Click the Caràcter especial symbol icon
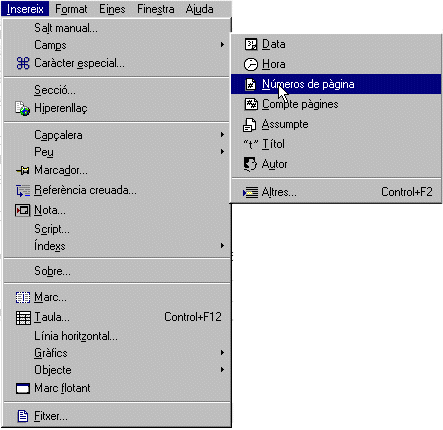The width and height of the screenshot is (443, 430). pos(23,63)
